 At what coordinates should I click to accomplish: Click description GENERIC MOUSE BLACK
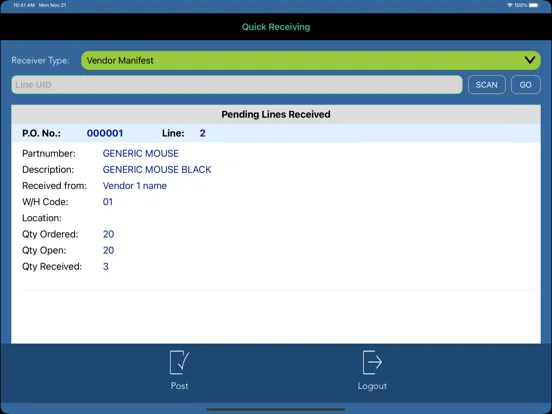[157, 170]
